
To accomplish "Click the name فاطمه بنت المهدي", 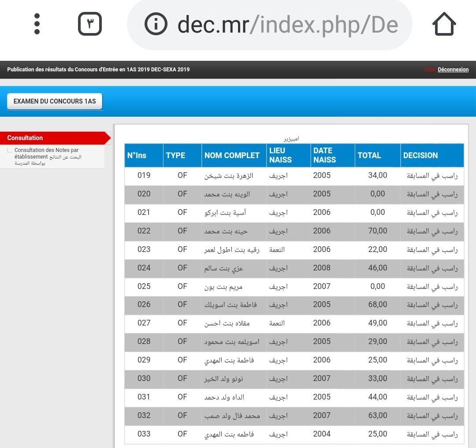I will [229, 435].
